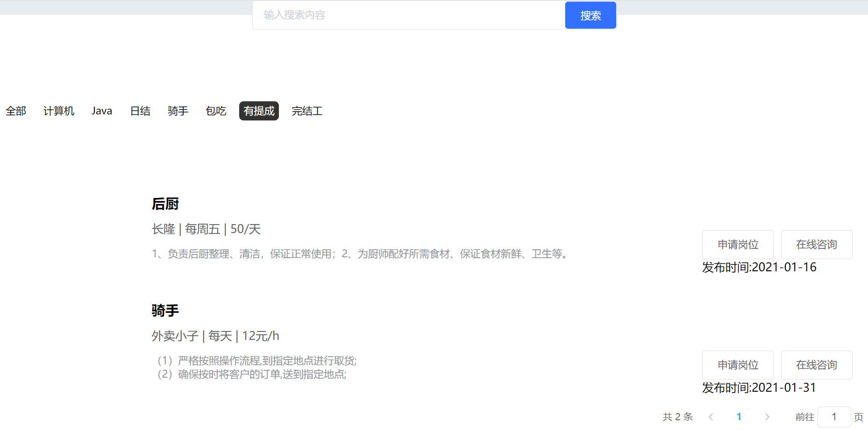Select the 计算机 category tab
The image size is (868, 430).
[59, 111]
